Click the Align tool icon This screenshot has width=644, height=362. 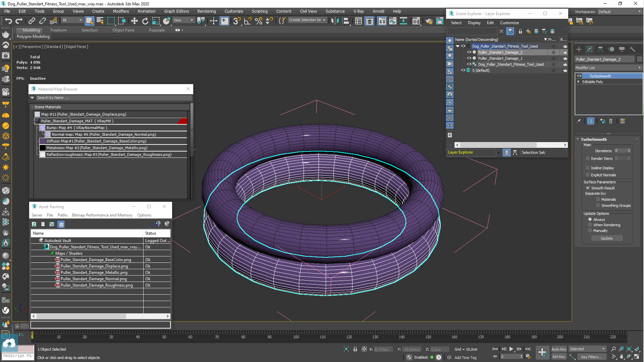pyautogui.click(x=345, y=21)
